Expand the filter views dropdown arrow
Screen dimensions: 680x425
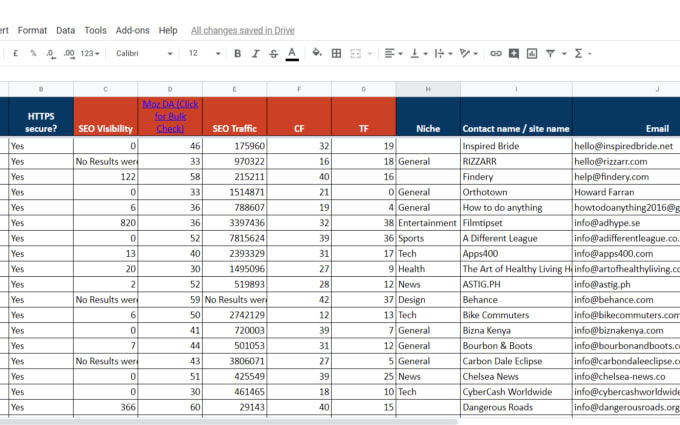564,54
